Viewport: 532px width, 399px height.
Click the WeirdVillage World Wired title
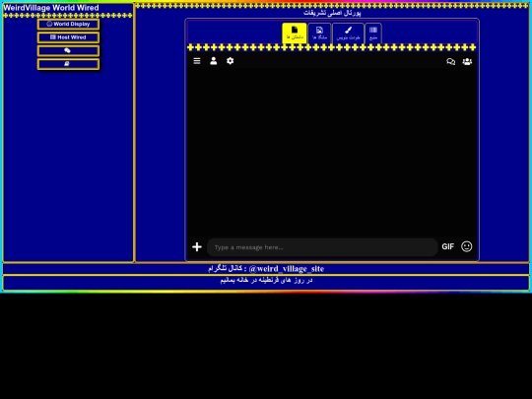click(51, 8)
